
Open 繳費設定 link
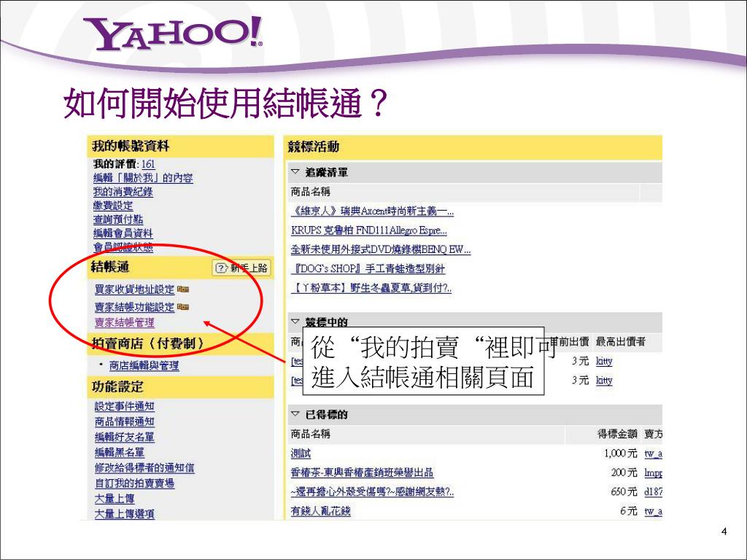pyautogui.click(x=113, y=206)
